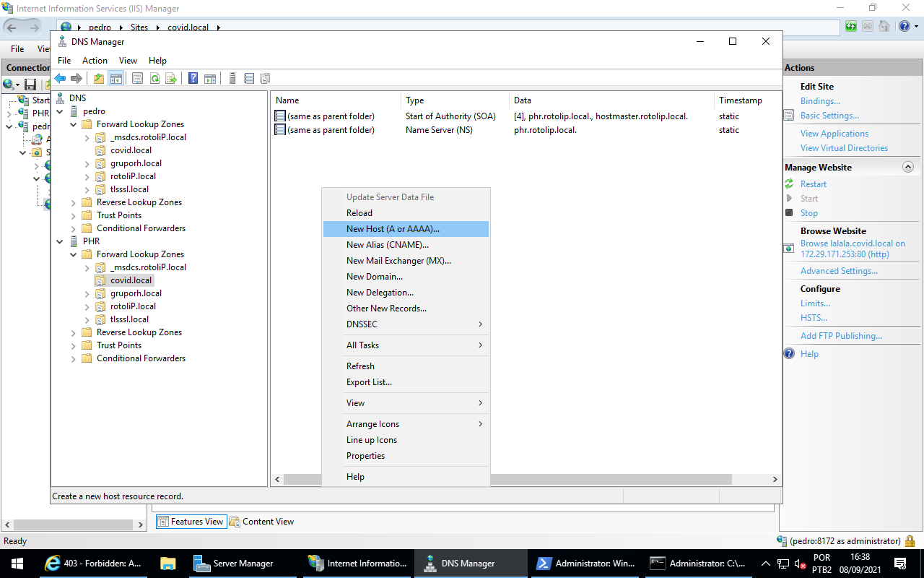Image resolution: width=924 pixels, height=578 pixels.
Task: Click the Up One Level folder icon
Action: point(99,78)
